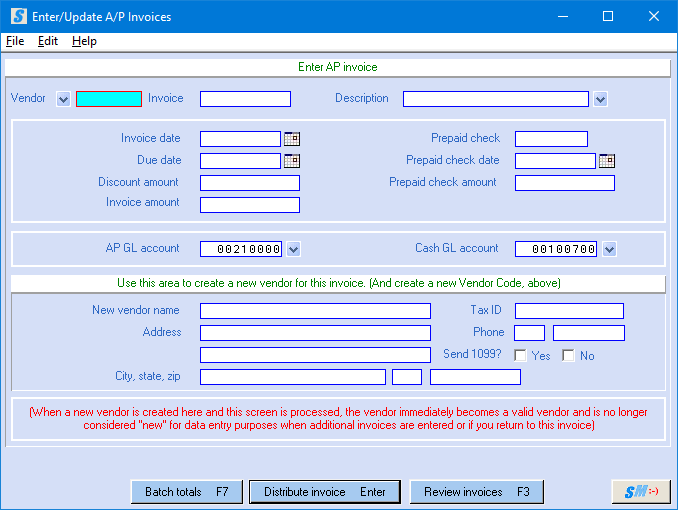The image size is (678, 510).
Task: Open the Cash GL account dropdown
Action: 610,249
